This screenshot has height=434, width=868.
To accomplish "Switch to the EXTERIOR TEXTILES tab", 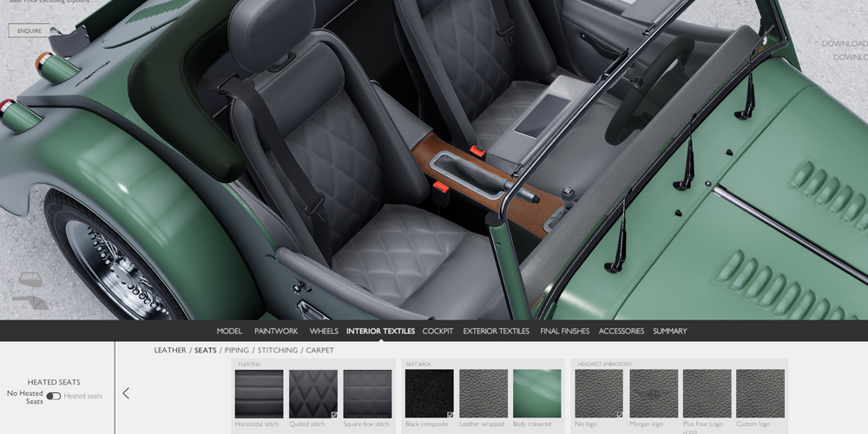I will pyautogui.click(x=496, y=331).
